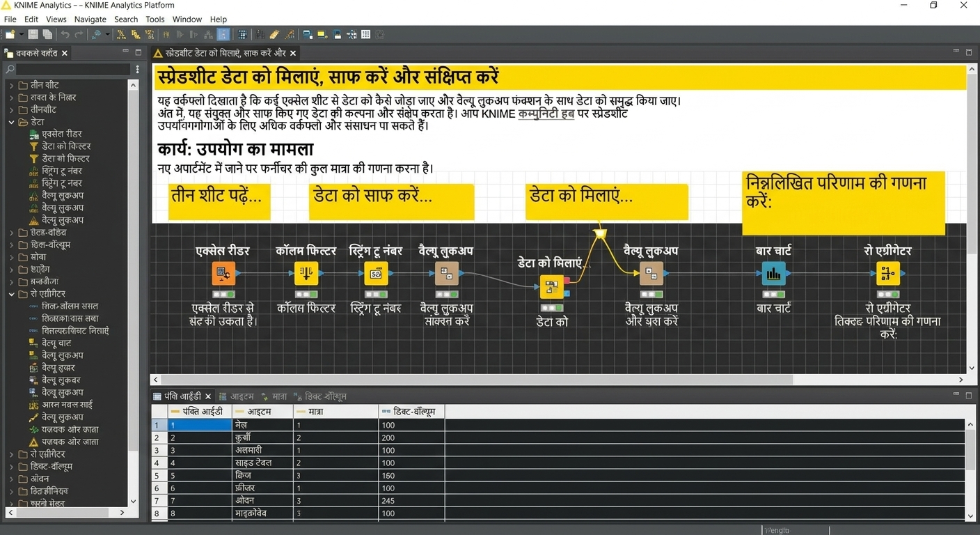Select the वैल्यू लुकअप node right of joiner

click(x=651, y=274)
